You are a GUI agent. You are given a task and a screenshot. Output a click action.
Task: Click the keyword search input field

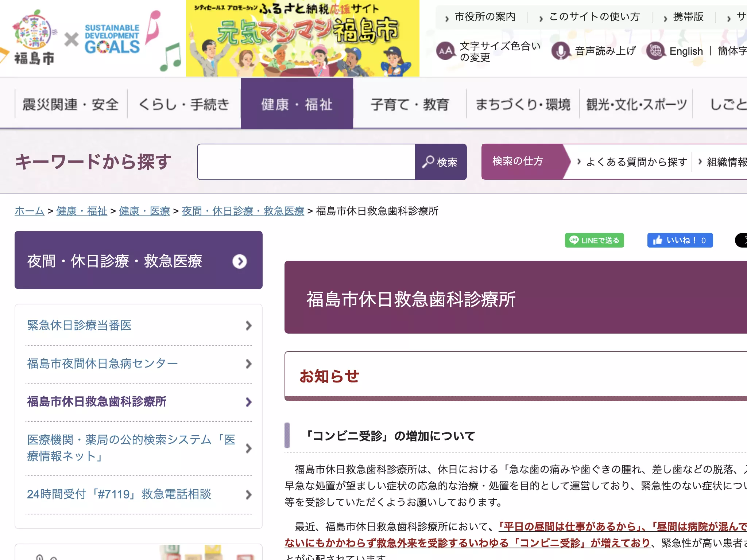coord(306,162)
